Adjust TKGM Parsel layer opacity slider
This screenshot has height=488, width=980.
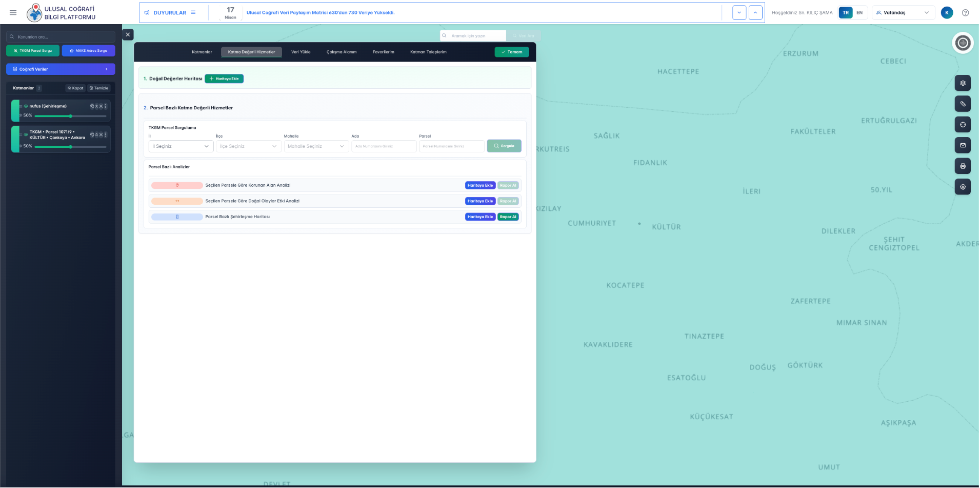71,147
